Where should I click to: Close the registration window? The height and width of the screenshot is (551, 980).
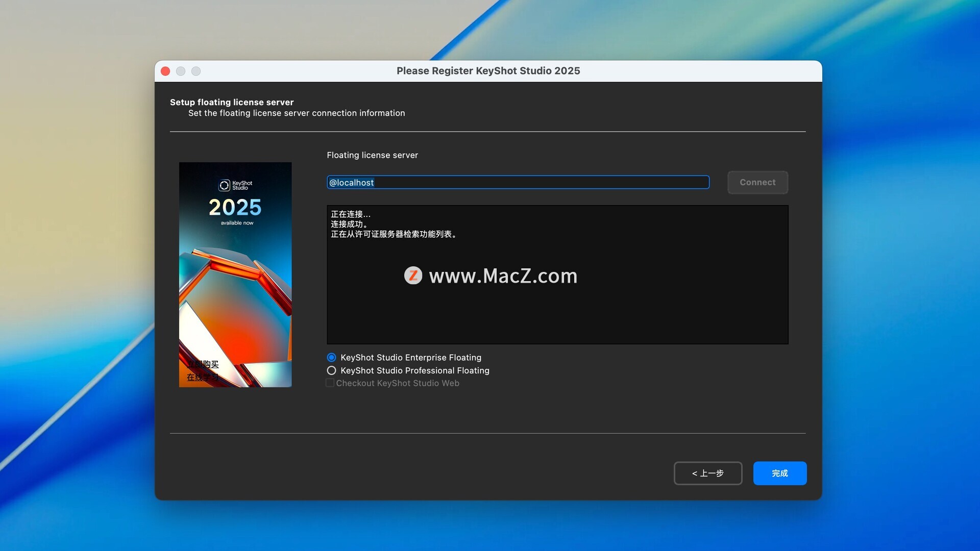click(x=165, y=71)
